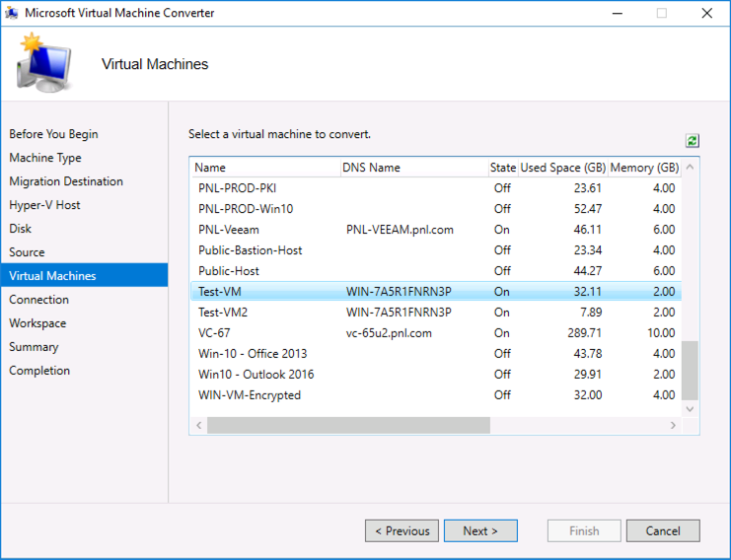Sort by the State column header
Image resolution: width=731 pixels, height=560 pixels.
[x=502, y=168]
